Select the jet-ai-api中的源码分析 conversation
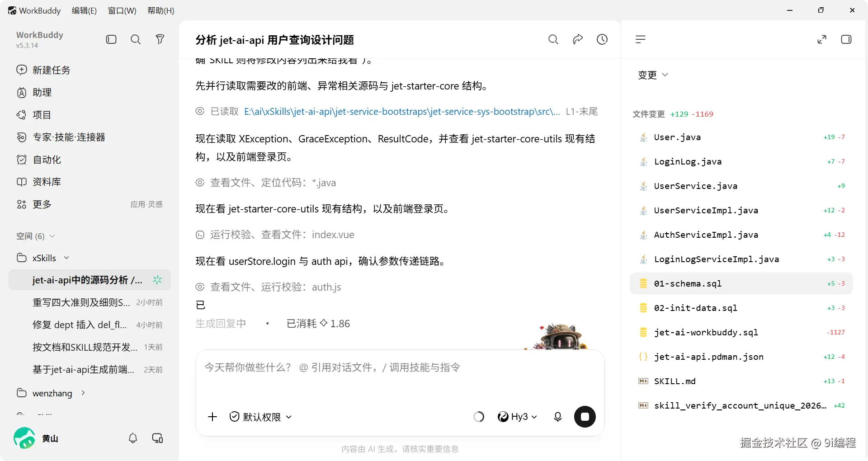 tap(90, 280)
